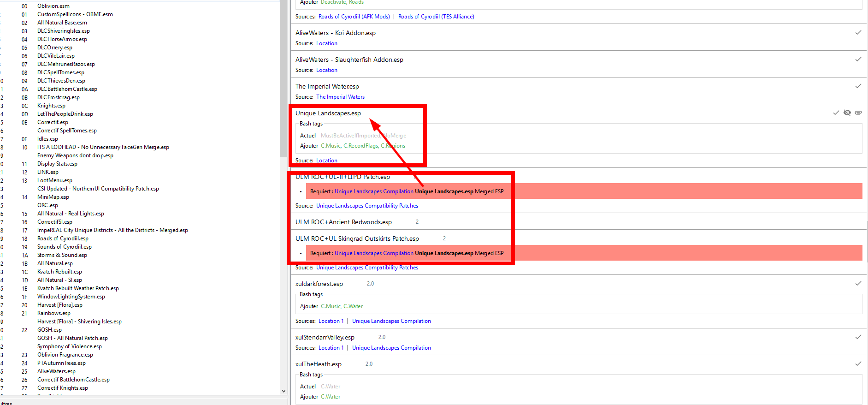868x405 pixels.
Task: Open Unique Landscapes Compatibility Patches source under ULM ROC+UL-II+LtPD Patch
Action: coord(367,206)
